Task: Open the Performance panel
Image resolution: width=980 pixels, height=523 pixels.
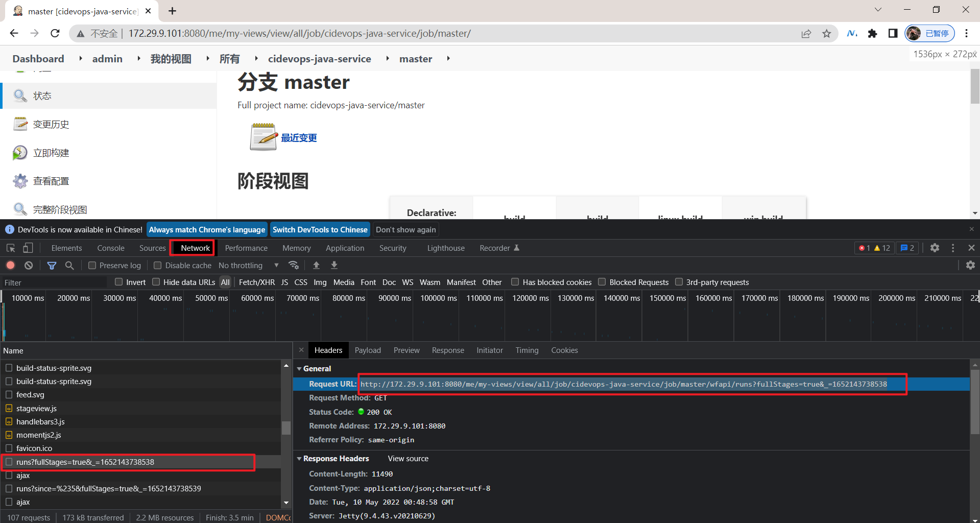Action: click(x=246, y=248)
